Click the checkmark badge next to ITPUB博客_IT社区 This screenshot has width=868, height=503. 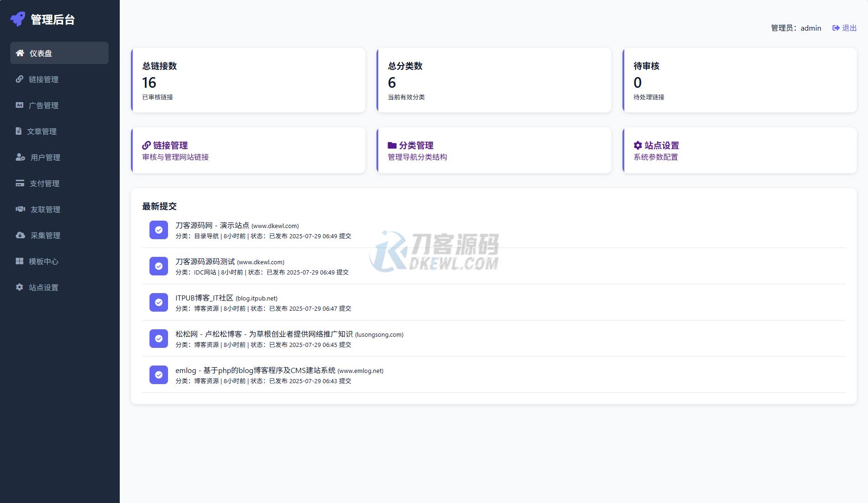[158, 302]
